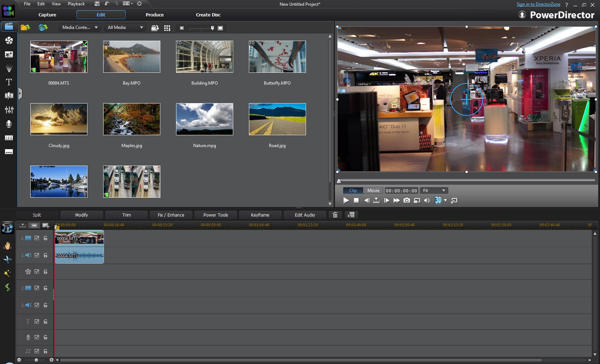Click the Power Tools button

[215, 215]
